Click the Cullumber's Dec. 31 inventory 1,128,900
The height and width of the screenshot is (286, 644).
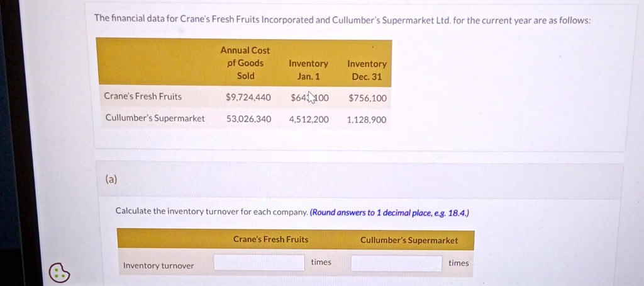pos(367,120)
